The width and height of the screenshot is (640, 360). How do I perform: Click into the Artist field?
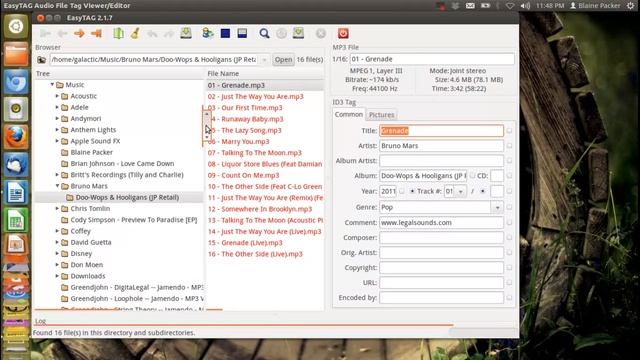click(441, 146)
